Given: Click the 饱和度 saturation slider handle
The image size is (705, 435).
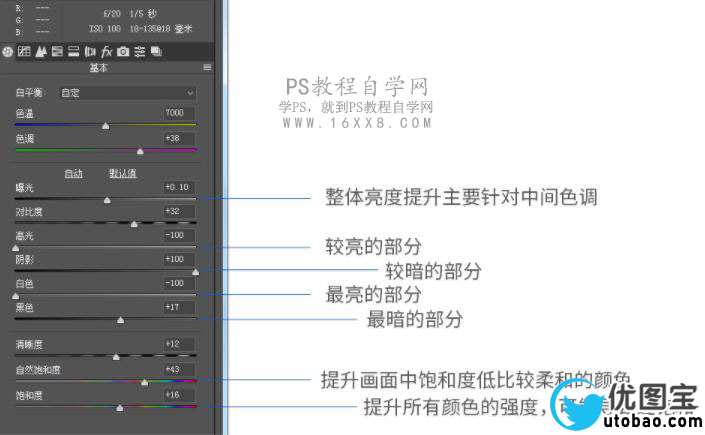Looking at the screenshot, I should 120,408.
